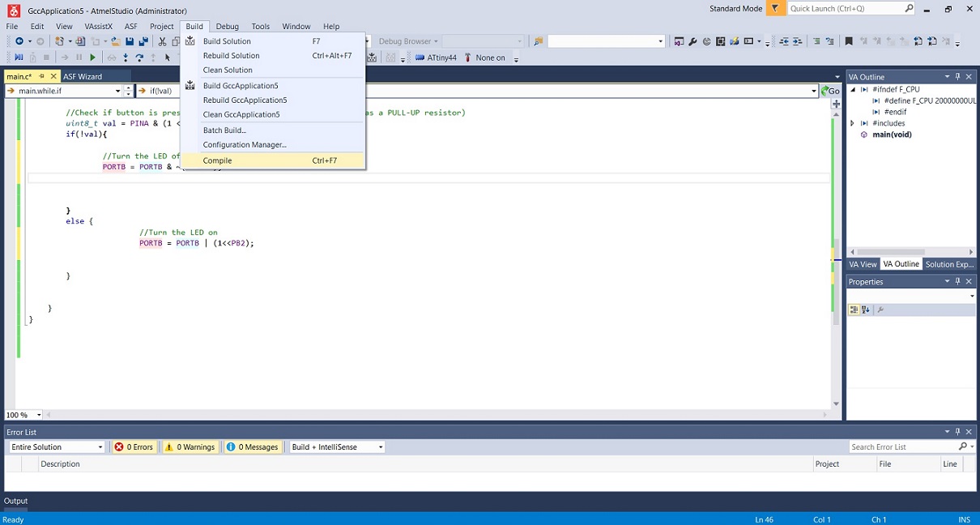Click the navigate back toolbar icon

click(19, 41)
